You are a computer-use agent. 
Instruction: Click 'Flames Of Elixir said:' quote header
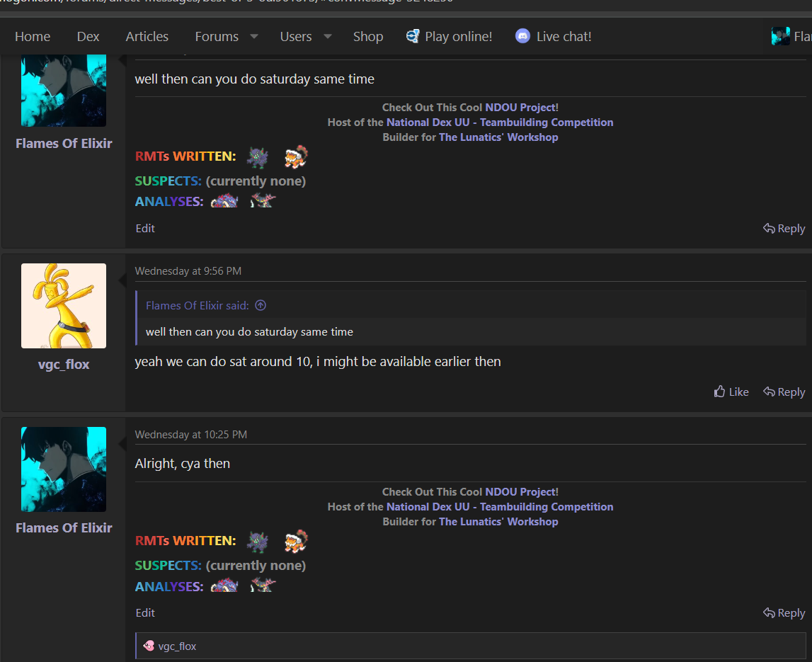pos(198,305)
